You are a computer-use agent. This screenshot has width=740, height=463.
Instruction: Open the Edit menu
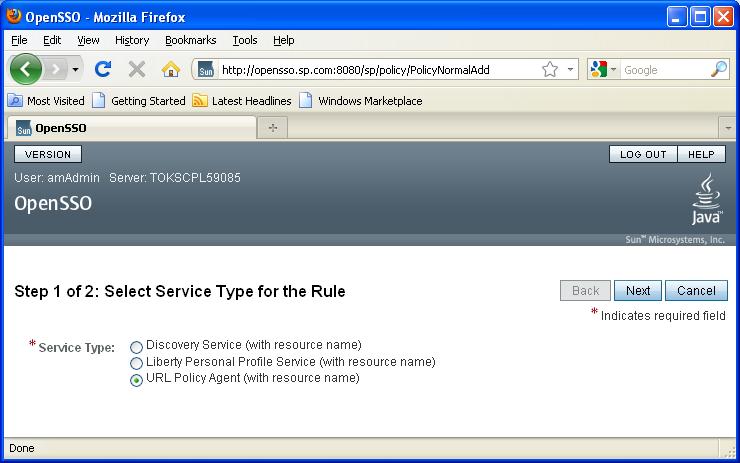click(x=52, y=41)
